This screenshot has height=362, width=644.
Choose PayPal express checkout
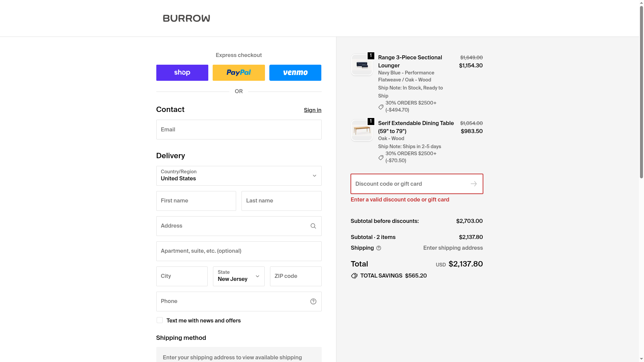coord(238,73)
